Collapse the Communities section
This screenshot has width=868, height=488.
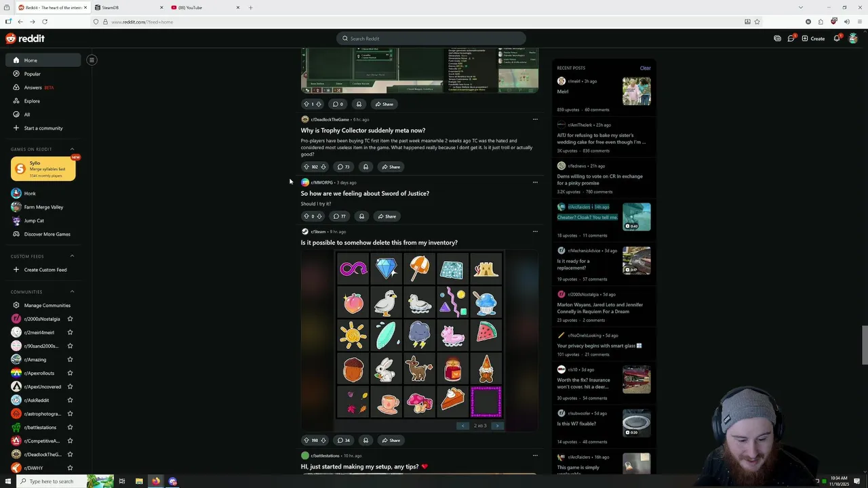pyautogui.click(x=73, y=291)
